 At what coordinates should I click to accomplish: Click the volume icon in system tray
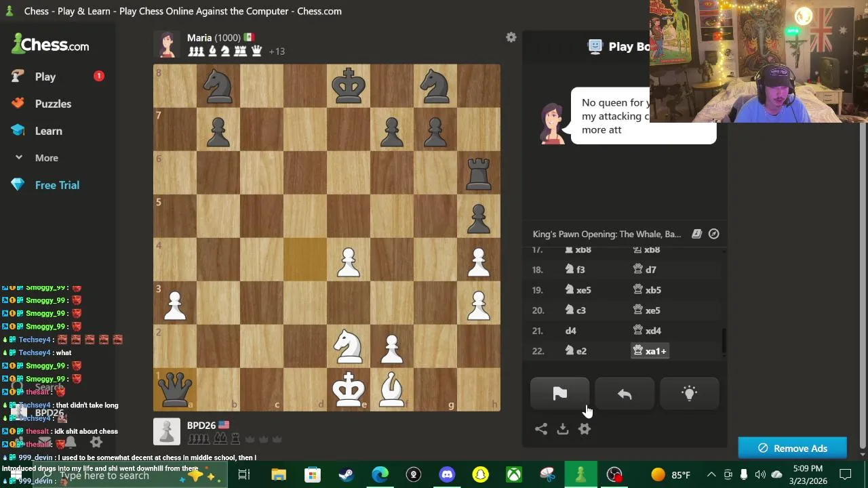760,474
